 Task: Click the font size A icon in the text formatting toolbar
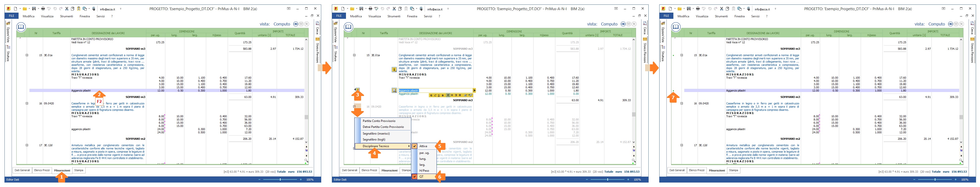tap(466, 95)
